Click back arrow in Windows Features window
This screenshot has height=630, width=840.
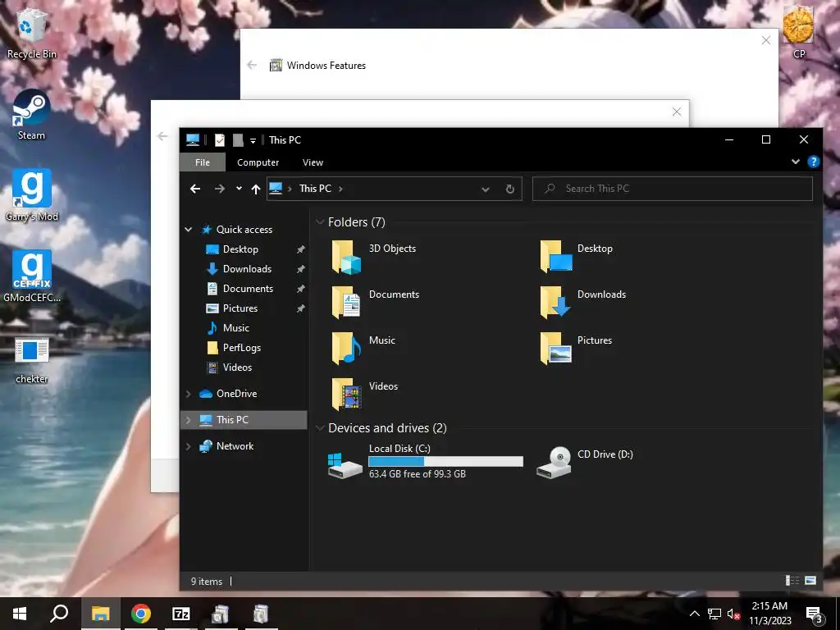(x=252, y=66)
